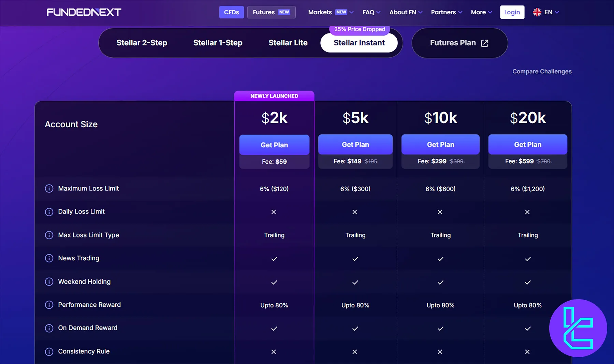This screenshot has height=364, width=614.
Task: Click the Weekend Holding info icon
Action: point(49,282)
